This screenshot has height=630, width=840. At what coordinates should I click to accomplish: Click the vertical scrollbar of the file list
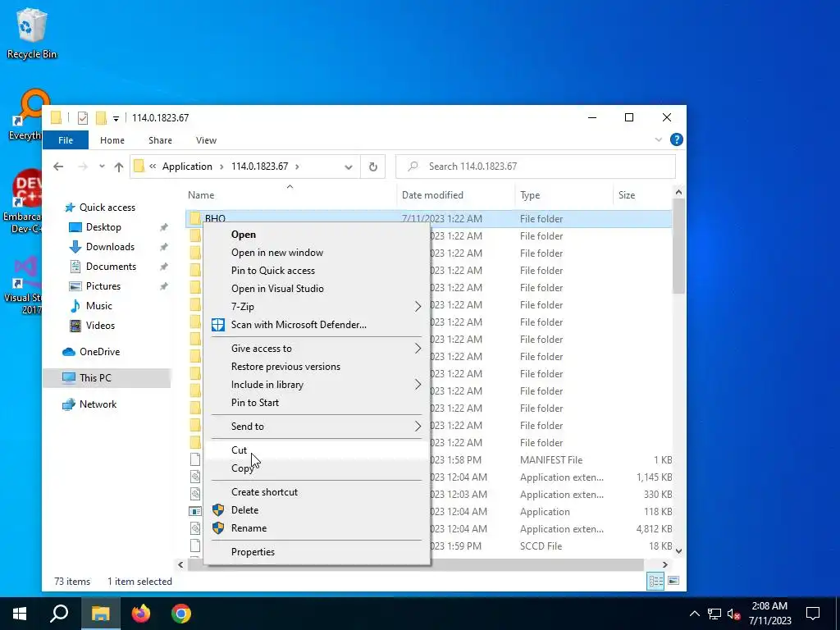coord(678,246)
